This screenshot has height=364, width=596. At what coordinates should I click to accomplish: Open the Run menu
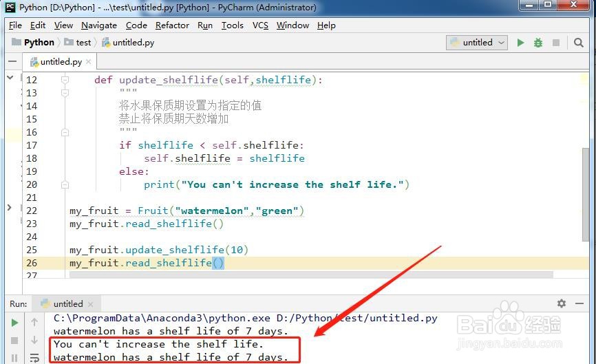point(205,25)
